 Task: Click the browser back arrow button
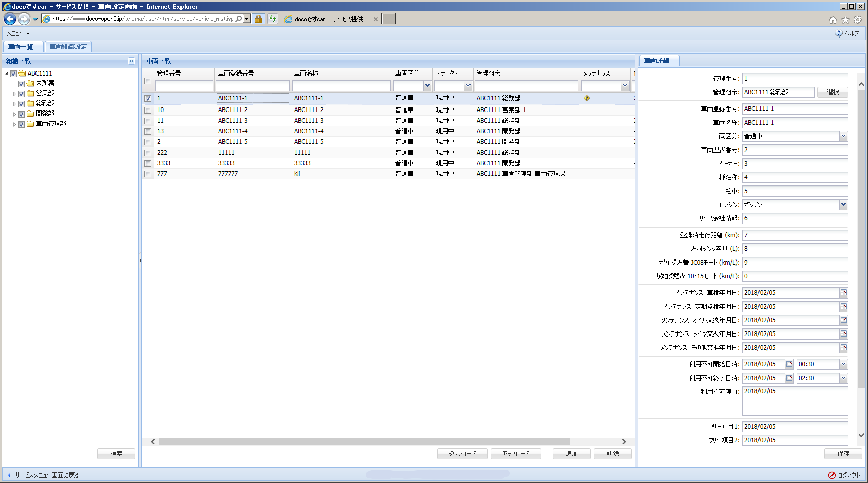pos(10,19)
